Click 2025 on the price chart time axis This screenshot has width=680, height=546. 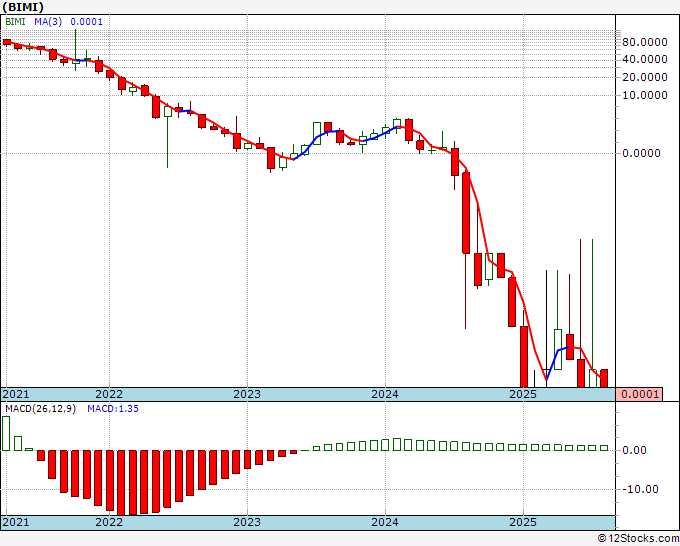coord(523,394)
